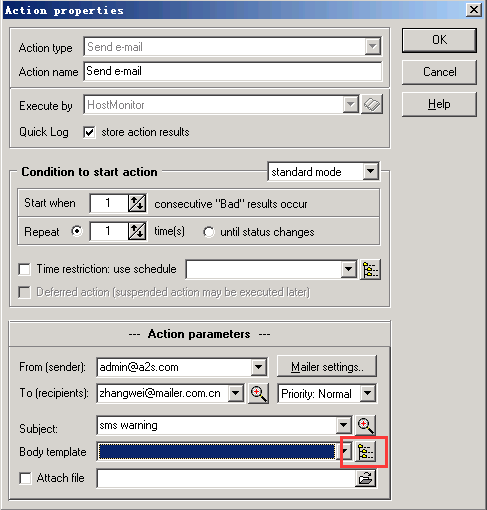This screenshot has height=510, width=487.
Task: Click into the Action name text field
Action: (233, 71)
